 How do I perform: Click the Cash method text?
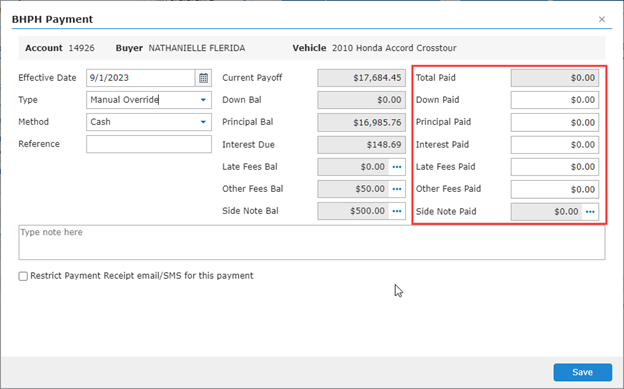pos(100,122)
